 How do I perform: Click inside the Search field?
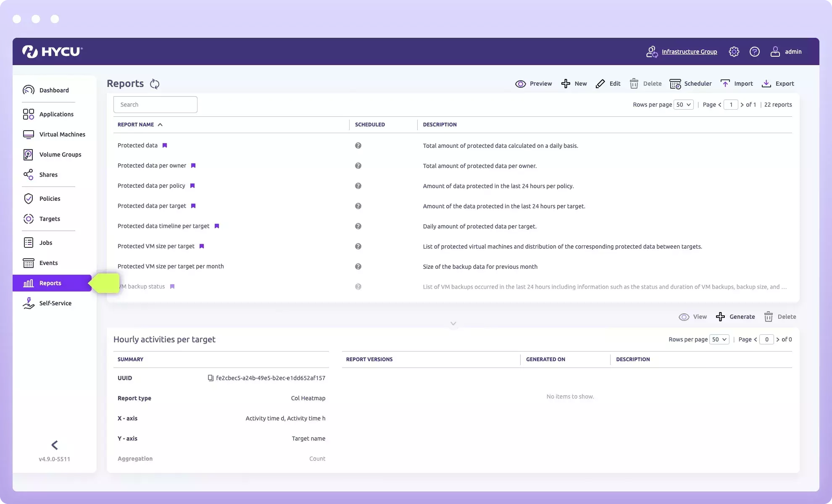[x=155, y=104]
